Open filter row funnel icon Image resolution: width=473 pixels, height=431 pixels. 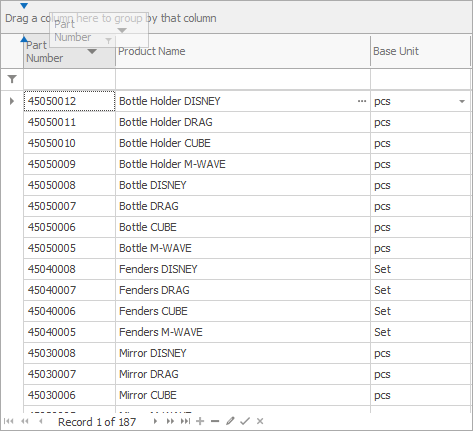point(12,79)
